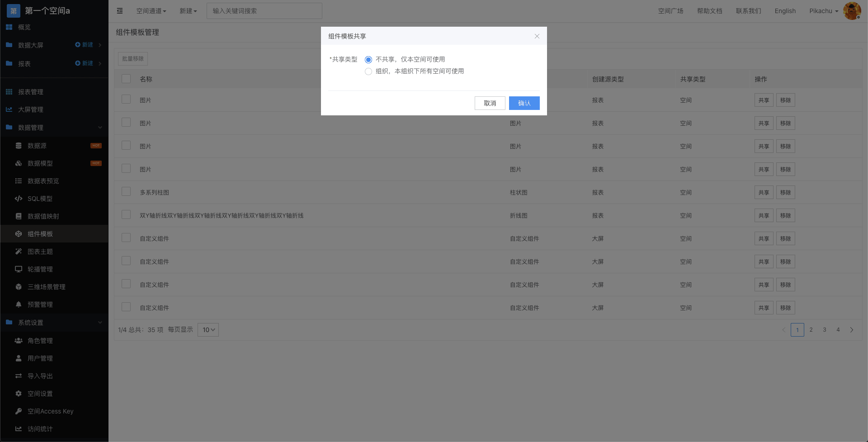Click the 报表 folder icon in the sidebar
Image resolution: width=868 pixels, height=442 pixels.
pos(9,63)
